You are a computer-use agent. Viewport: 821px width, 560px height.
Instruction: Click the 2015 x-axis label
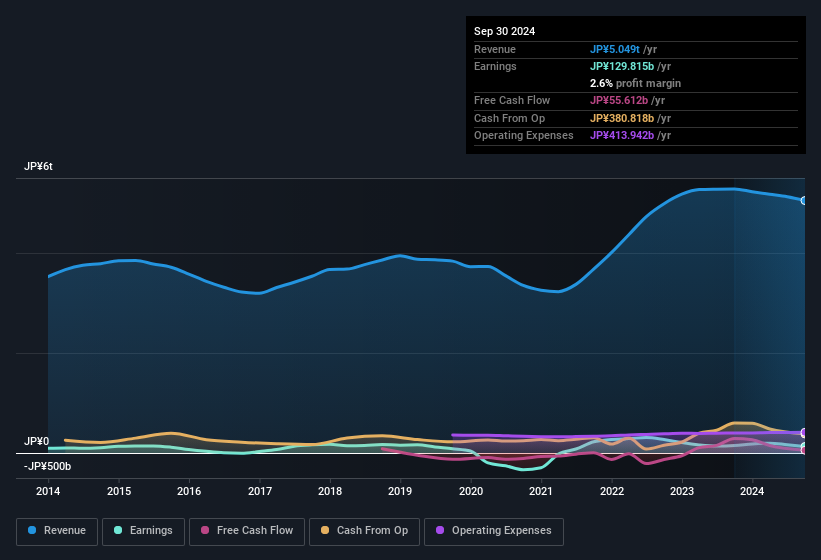(119, 491)
